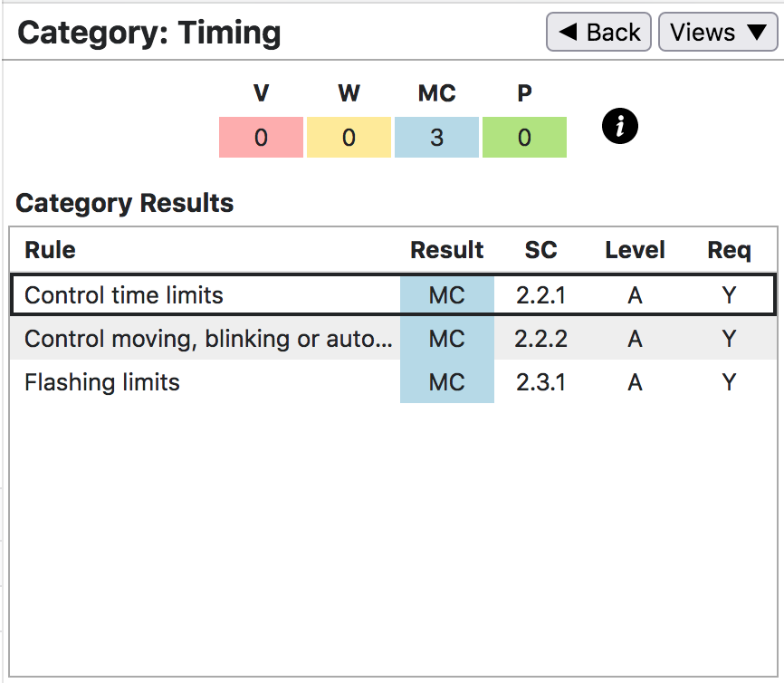
Task: Go back using the Back button
Action: (x=598, y=33)
